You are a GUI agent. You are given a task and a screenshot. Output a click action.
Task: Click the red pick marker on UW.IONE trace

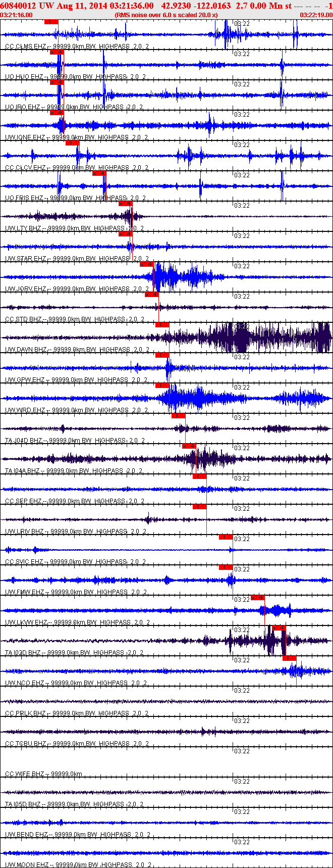click(x=57, y=112)
